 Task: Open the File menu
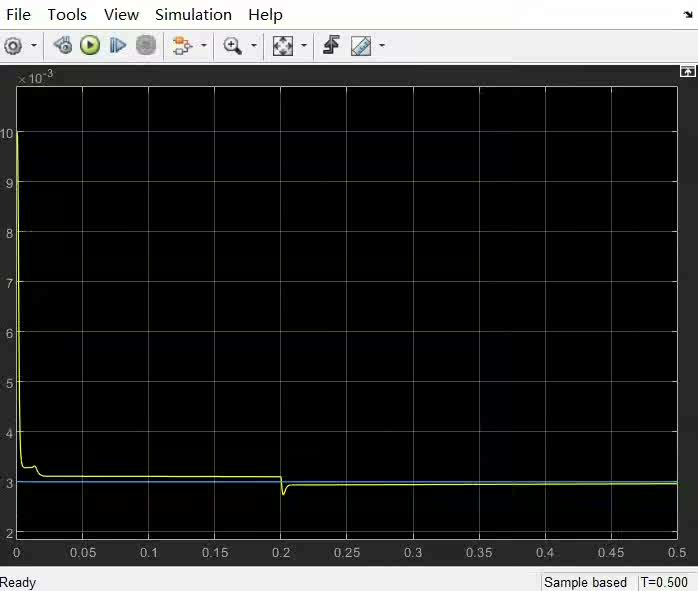18,15
